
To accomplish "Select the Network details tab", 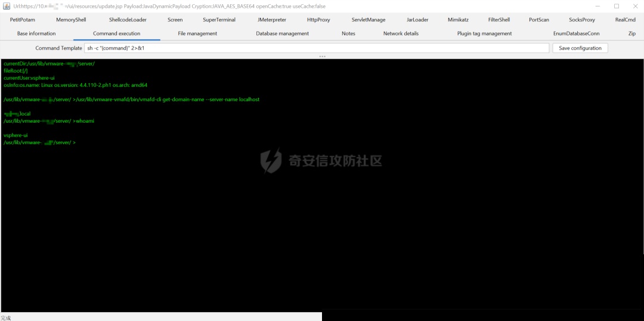I will point(401,33).
